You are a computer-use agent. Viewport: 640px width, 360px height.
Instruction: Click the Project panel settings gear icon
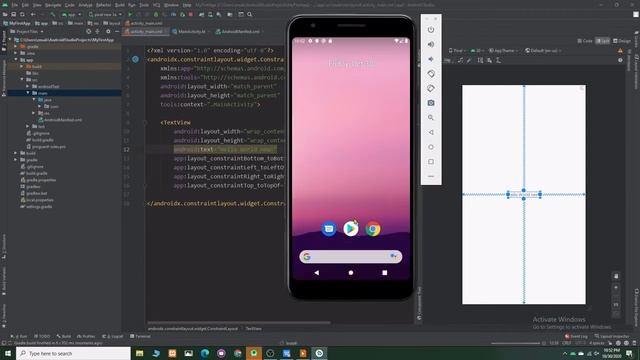(x=108, y=31)
